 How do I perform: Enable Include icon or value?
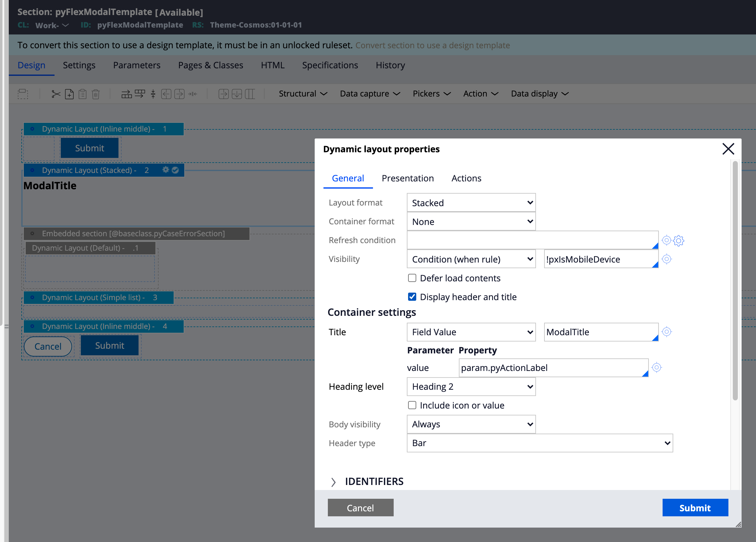click(412, 405)
